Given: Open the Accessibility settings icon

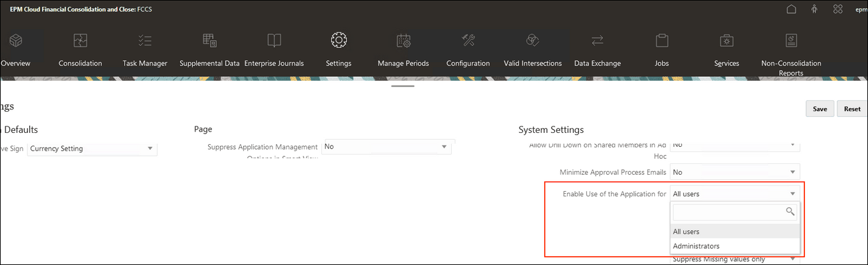Looking at the screenshot, I should (x=815, y=10).
